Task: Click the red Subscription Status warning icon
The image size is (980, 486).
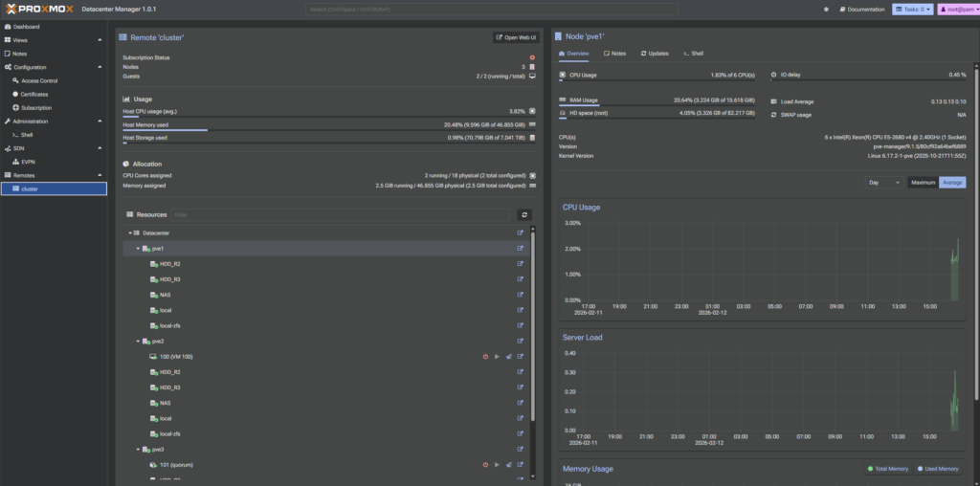Action: [x=532, y=57]
